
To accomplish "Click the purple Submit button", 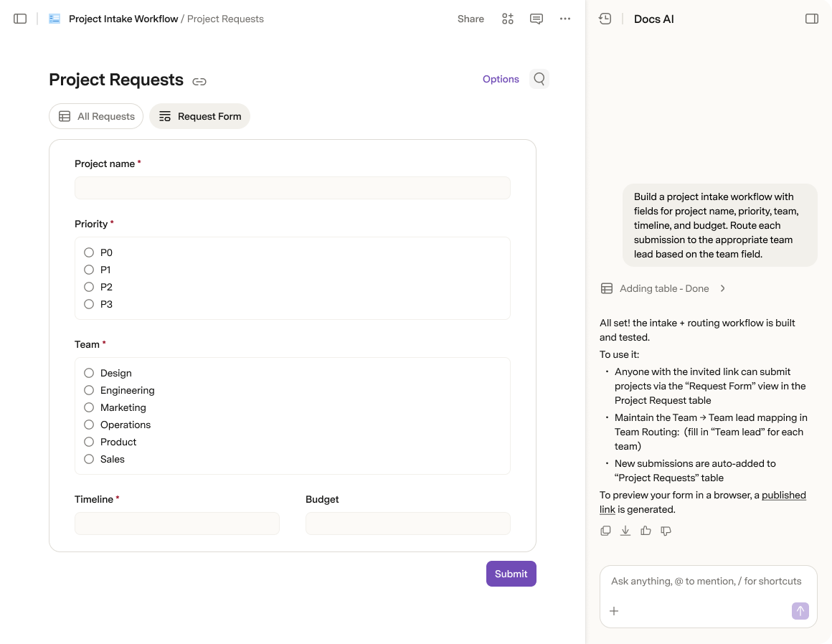I will click(x=511, y=574).
